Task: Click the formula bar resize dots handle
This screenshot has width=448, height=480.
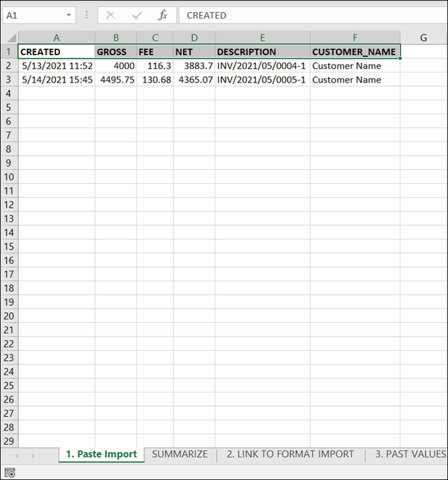Action: click(87, 15)
